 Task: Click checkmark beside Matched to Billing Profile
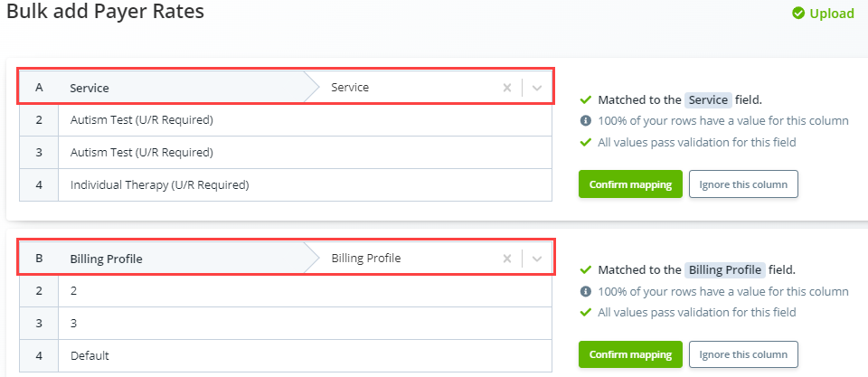(x=586, y=270)
